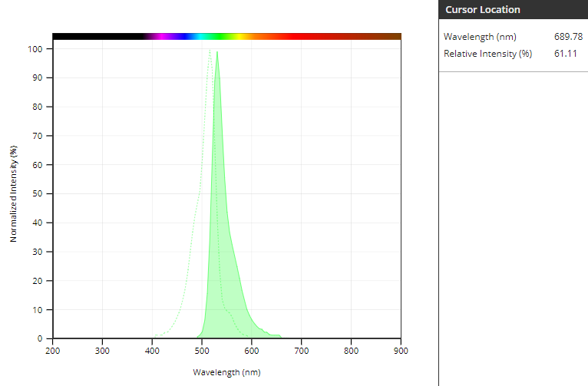
Task: Click the peak of the dotted excitation curve
Action: point(210,51)
